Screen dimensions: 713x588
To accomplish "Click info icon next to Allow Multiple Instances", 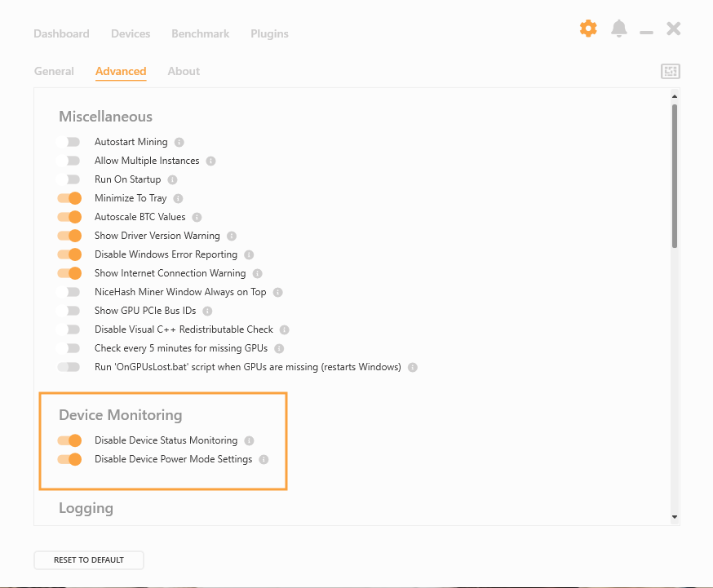I will pos(210,161).
